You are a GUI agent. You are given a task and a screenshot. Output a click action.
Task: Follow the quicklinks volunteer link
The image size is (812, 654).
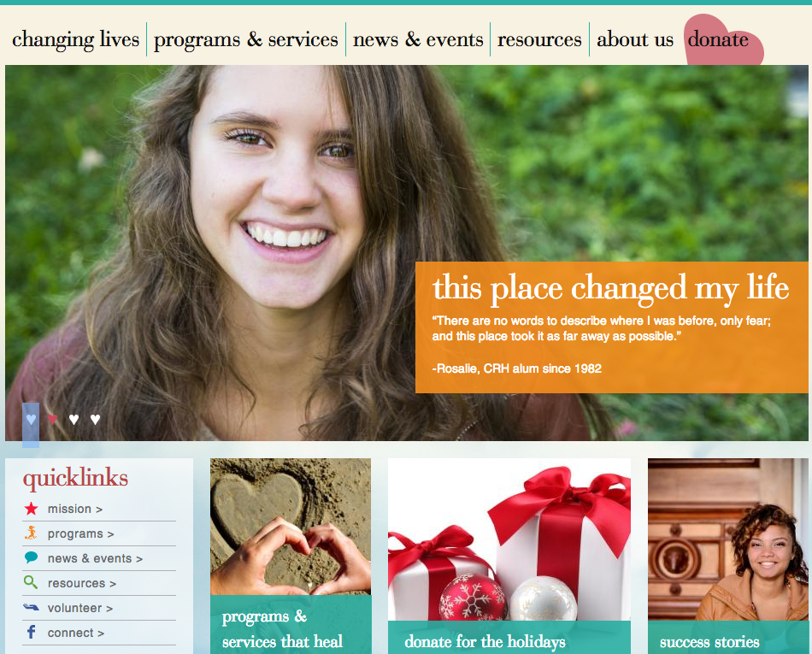(79, 608)
